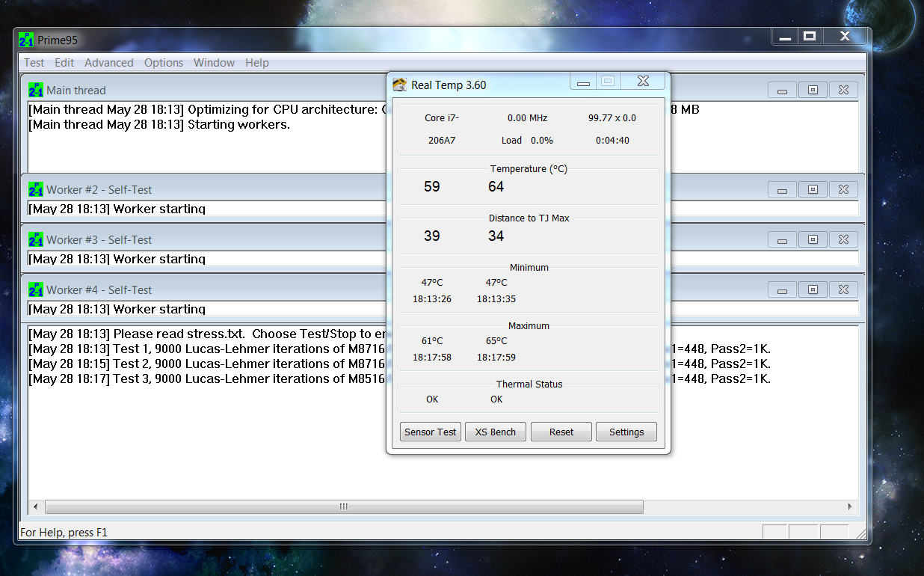Image resolution: width=924 pixels, height=576 pixels.
Task: Maximize the Main thread child window
Action: [813, 90]
